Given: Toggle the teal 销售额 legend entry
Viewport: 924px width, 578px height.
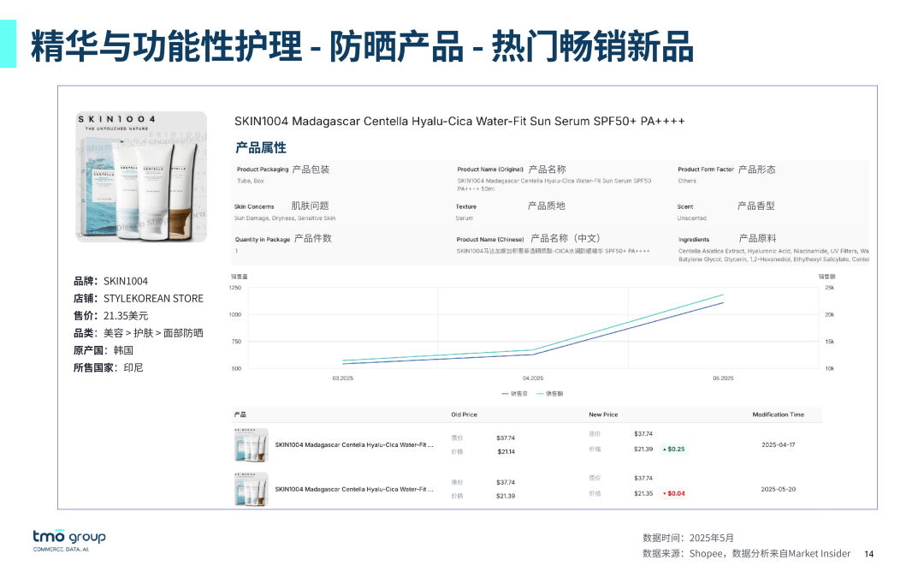Looking at the screenshot, I should pos(550,393).
